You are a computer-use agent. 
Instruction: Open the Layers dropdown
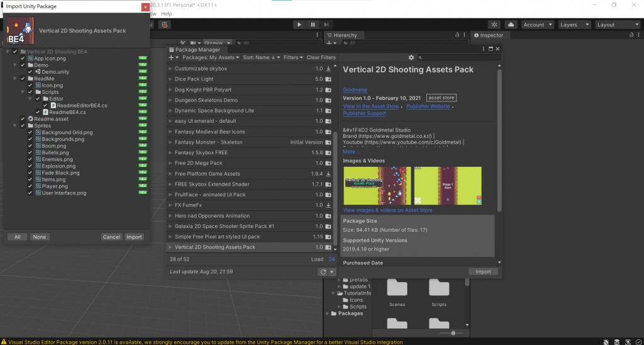coord(575,25)
